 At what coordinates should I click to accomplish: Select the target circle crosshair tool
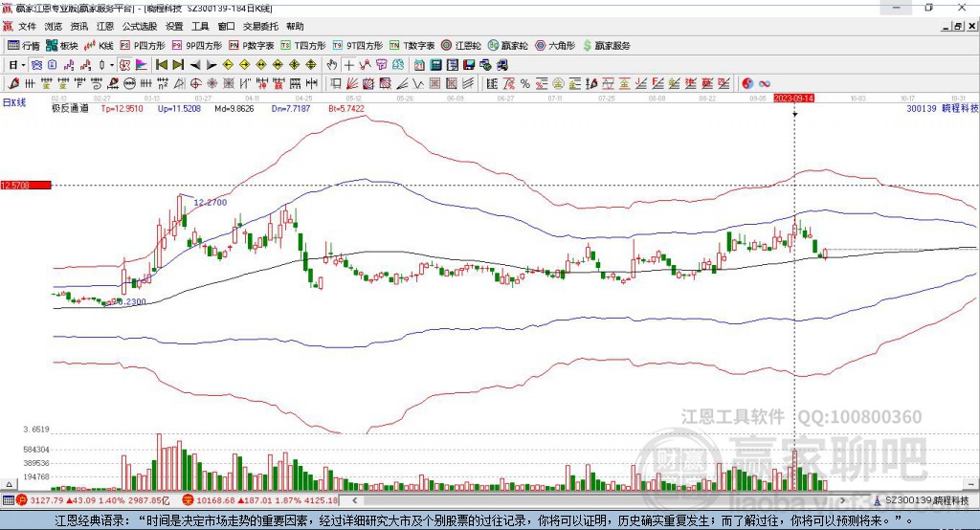tap(195, 84)
